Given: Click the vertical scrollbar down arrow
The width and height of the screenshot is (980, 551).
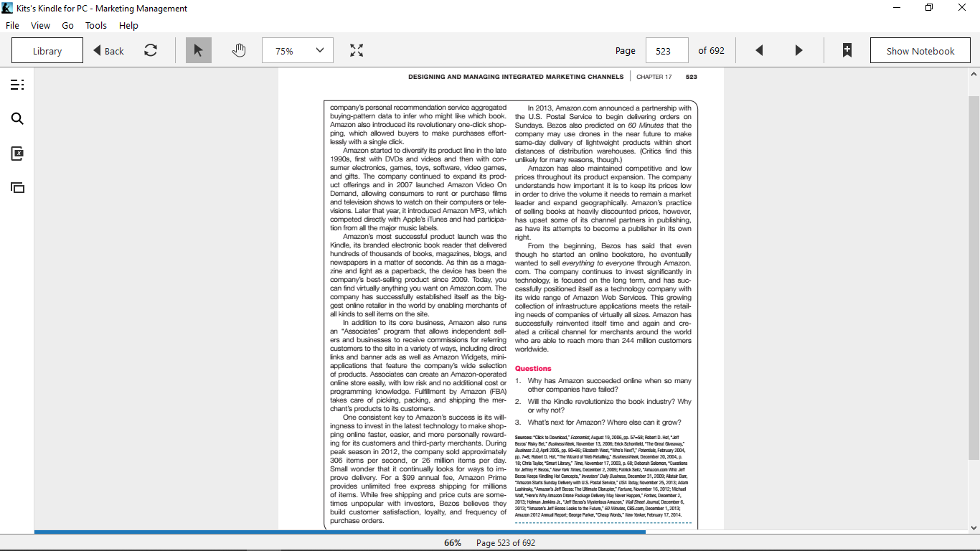Looking at the screenshot, I should [974, 528].
